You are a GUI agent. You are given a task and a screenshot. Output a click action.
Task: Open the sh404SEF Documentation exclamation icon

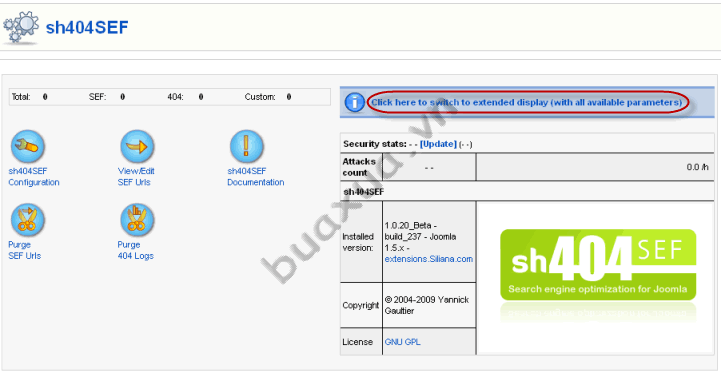click(x=246, y=147)
